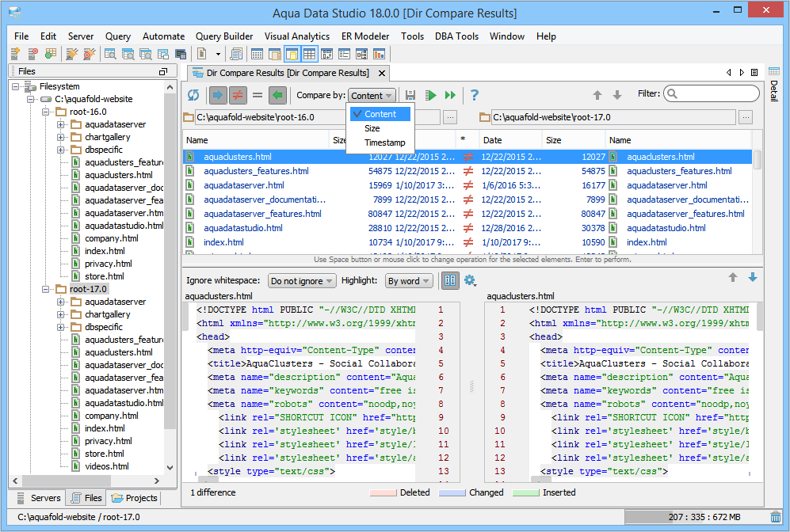Click the terminal window icon in main toolbar
Image resolution: width=790 pixels, height=532 pixels.
click(x=181, y=54)
